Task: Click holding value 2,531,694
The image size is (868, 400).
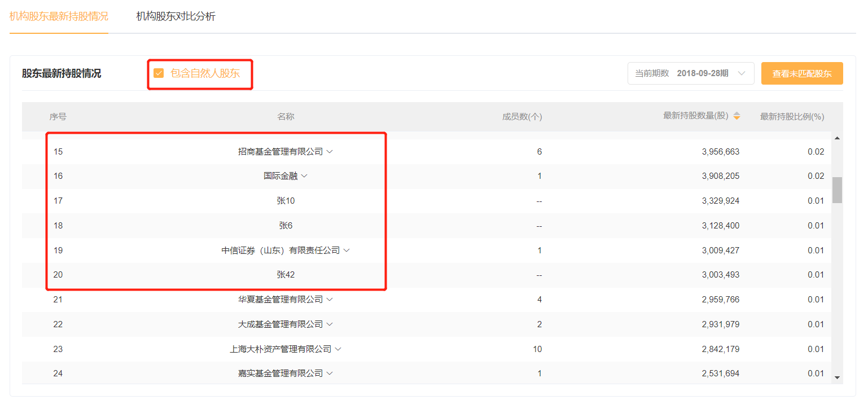Action: (x=721, y=373)
